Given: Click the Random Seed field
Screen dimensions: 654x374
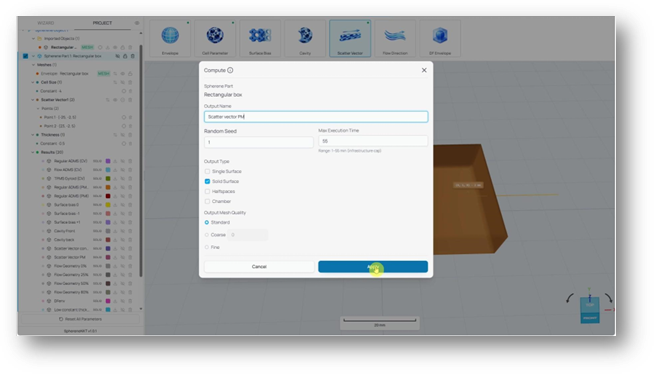Looking at the screenshot, I should (259, 142).
